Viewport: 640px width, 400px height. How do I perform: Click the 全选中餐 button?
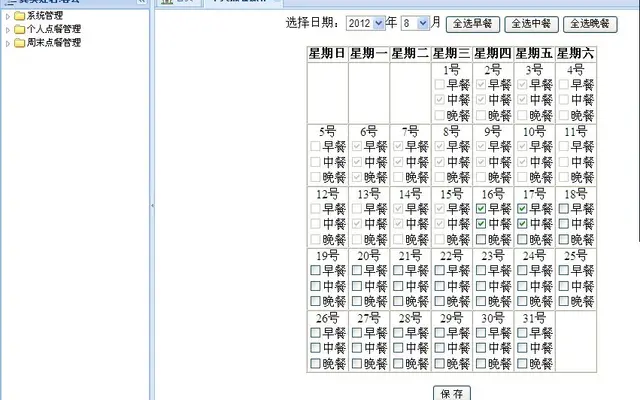(x=531, y=24)
